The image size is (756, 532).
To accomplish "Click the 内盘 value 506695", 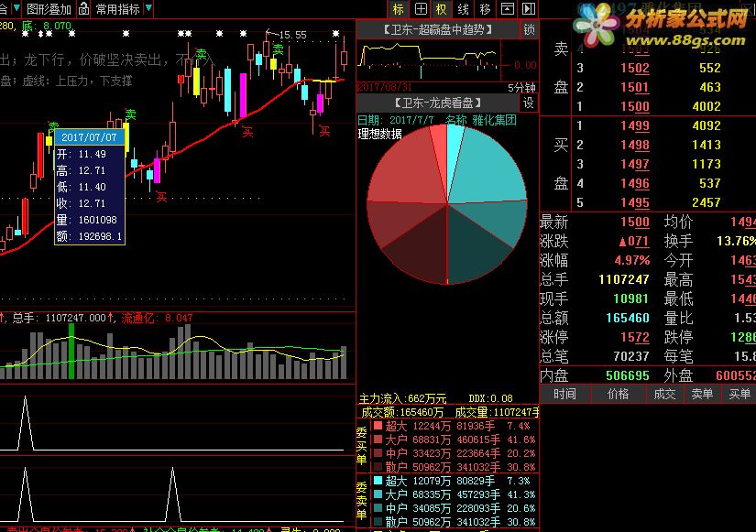I will click(628, 375).
